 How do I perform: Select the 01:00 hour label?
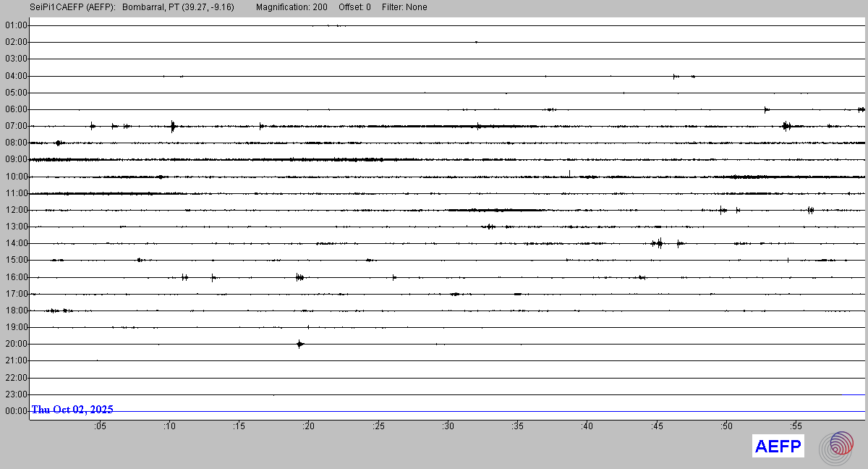16,25
